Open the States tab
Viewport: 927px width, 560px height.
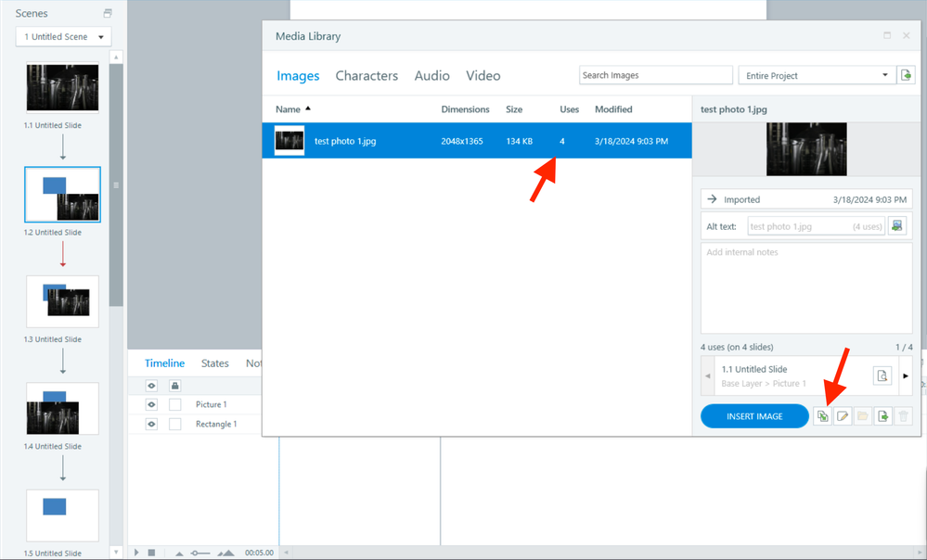pyautogui.click(x=214, y=363)
